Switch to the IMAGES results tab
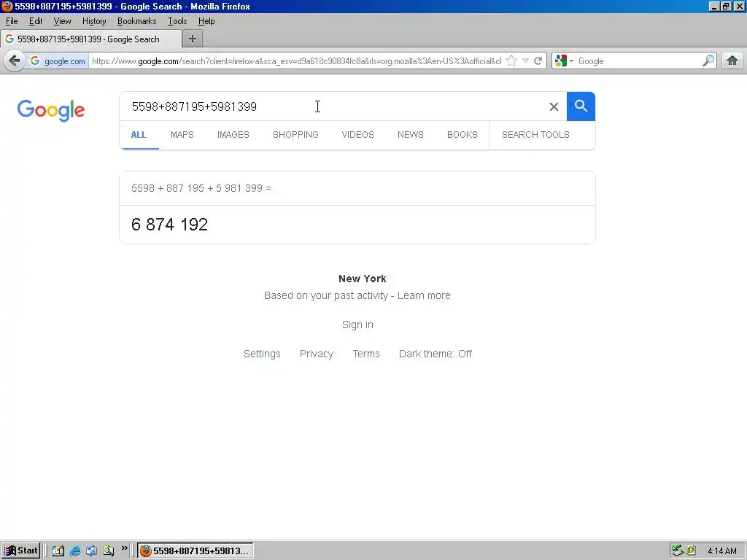The width and height of the screenshot is (747, 560). [233, 135]
